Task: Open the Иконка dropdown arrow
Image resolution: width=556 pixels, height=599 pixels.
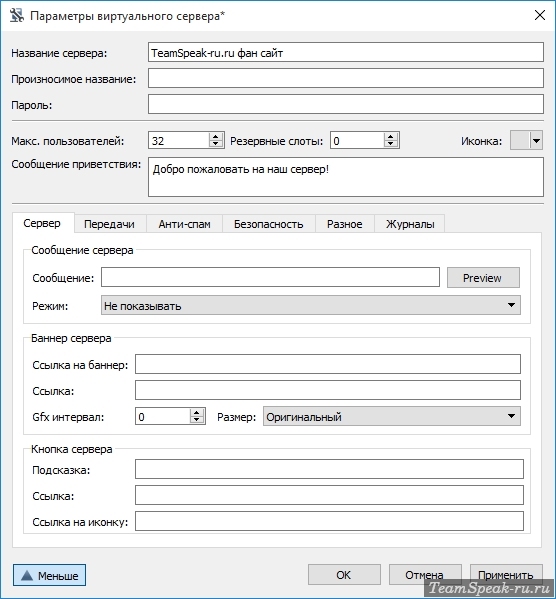Action: [x=537, y=141]
